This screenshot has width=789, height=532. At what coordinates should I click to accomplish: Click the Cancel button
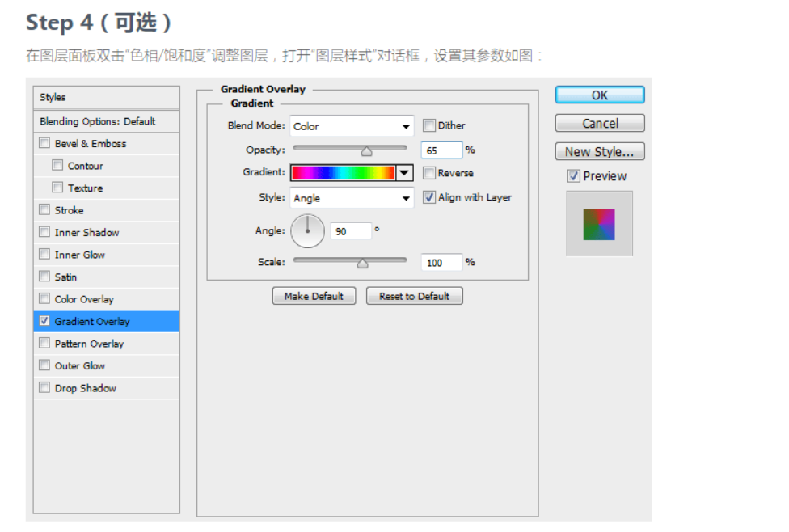(x=600, y=124)
